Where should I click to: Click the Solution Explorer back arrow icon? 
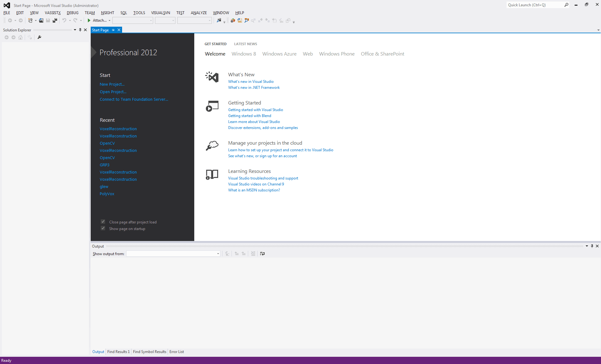pos(7,37)
